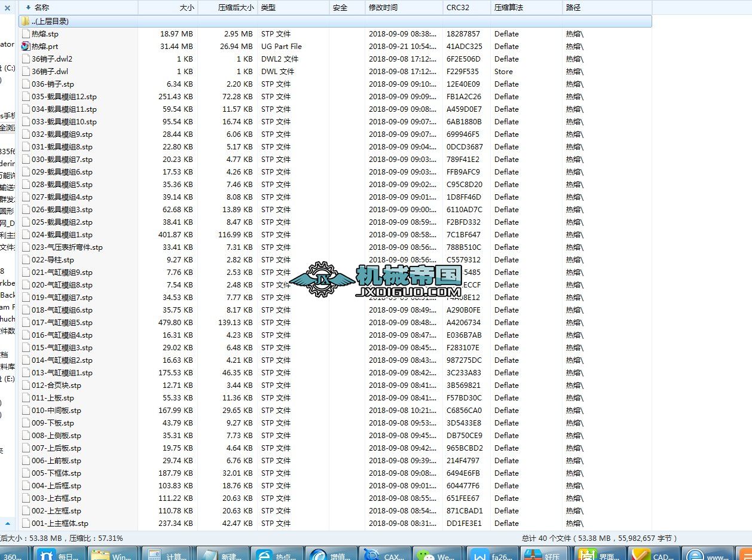
Task: Click the file icon of 010-中间板.stp
Action: pos(25,410)
